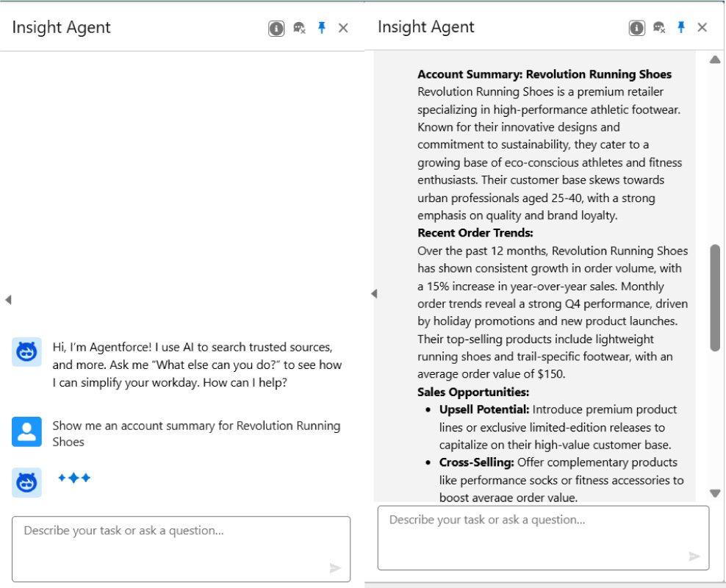Open the info icon in the right Insight Agent panel

tap(637, 28)
